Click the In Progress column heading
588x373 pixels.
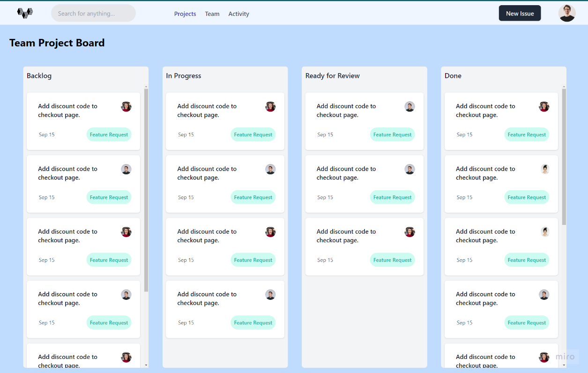tap(184, 75)
